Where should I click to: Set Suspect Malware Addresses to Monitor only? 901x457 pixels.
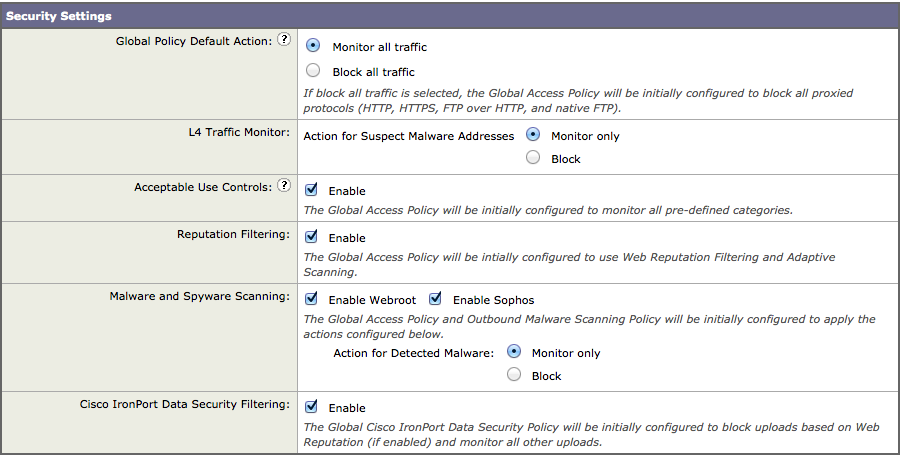533,134
